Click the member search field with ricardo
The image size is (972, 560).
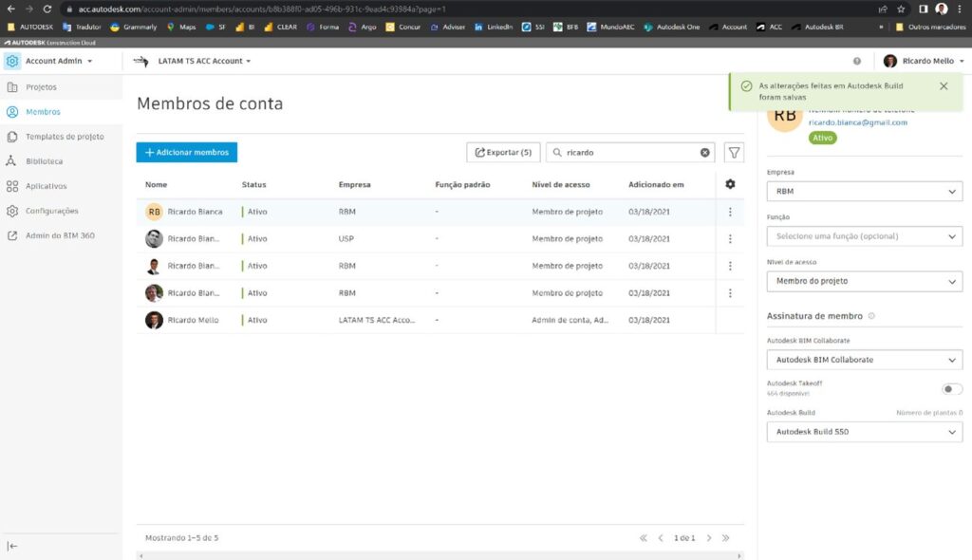[x=629, y=152]
